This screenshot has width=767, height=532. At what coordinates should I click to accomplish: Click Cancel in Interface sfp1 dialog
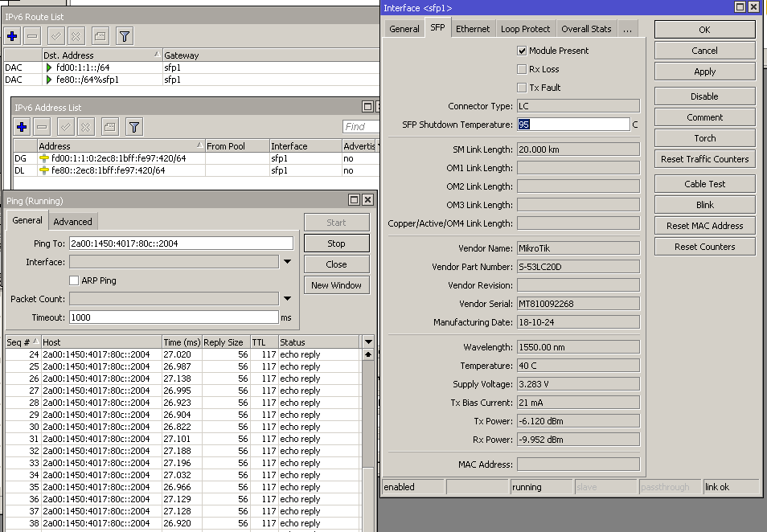coord(705,51)
